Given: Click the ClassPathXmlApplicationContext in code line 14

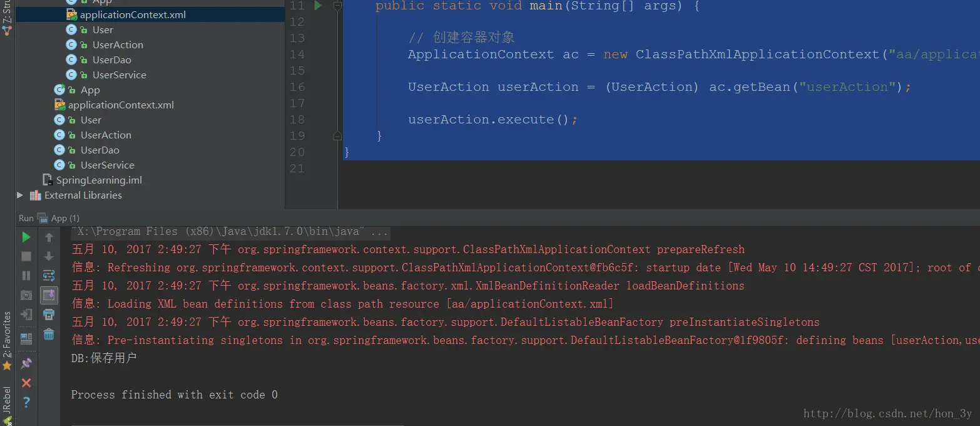Looking at the screenshot, I should 757,55.
